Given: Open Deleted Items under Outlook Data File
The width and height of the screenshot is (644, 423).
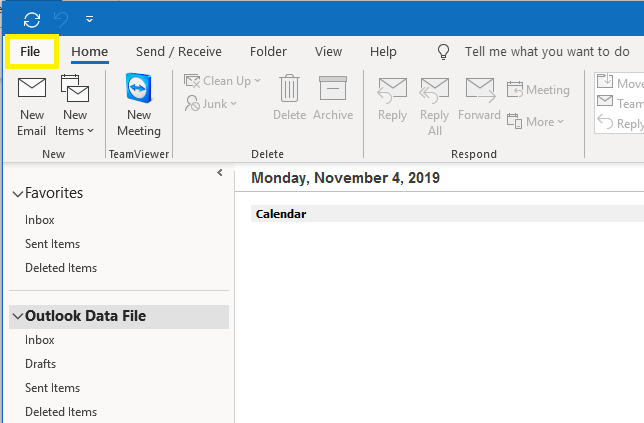Looking at the screenshot, I should (61, 412).
